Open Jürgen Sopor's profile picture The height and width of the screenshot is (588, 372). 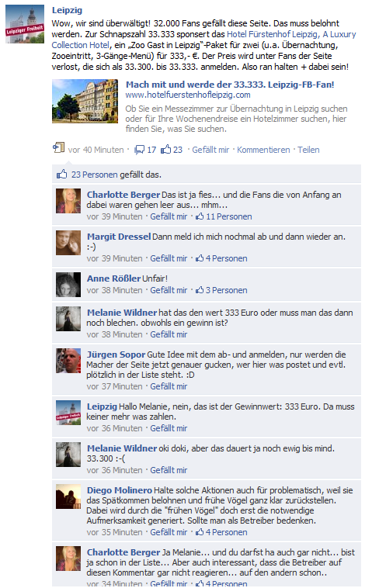point(68,361)
